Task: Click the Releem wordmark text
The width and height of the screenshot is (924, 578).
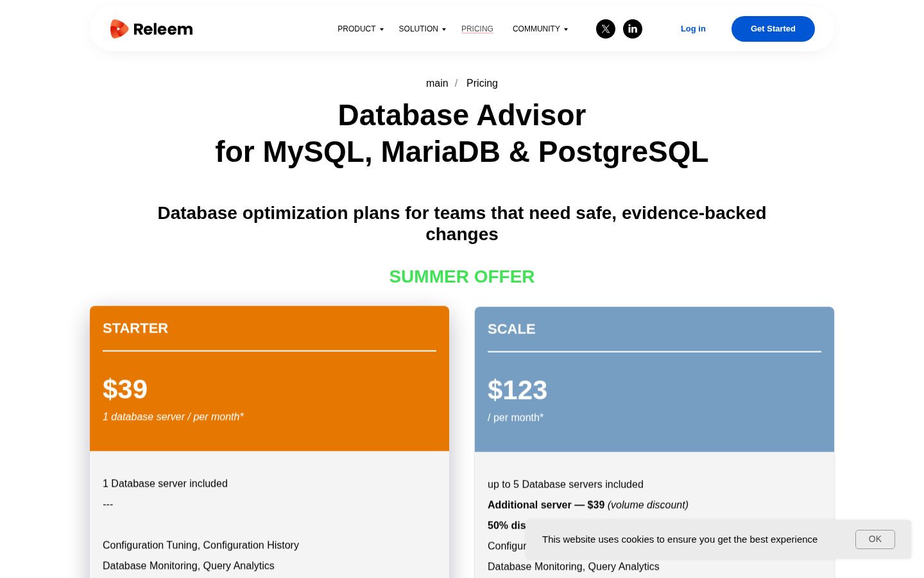Action: (x=163, y=29)
